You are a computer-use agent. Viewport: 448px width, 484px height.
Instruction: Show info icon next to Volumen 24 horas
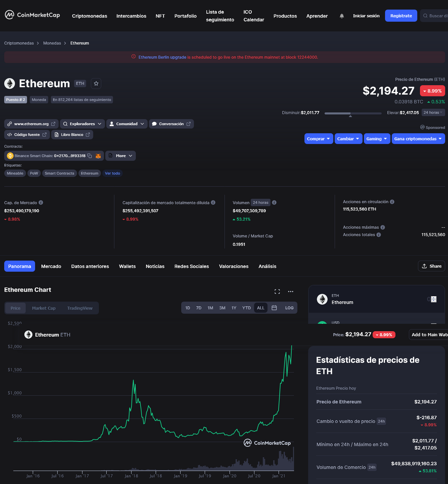(274, 202)
